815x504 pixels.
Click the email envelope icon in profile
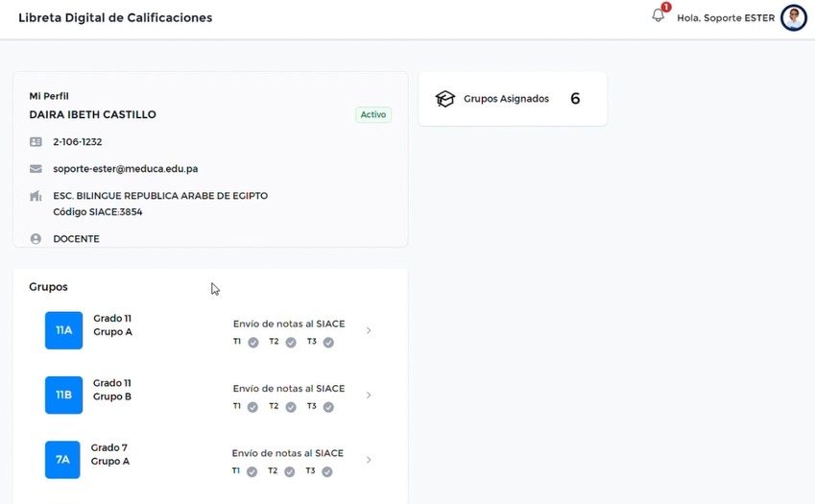tap(36, 169)
